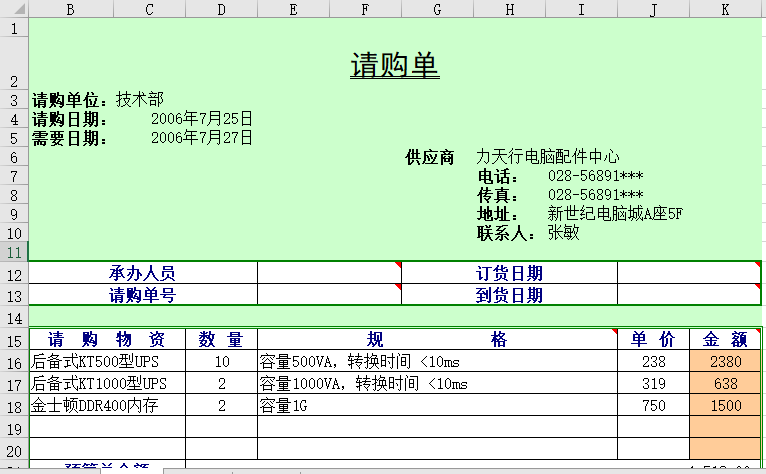
Task: Select column B header
Action: [71, 9]
